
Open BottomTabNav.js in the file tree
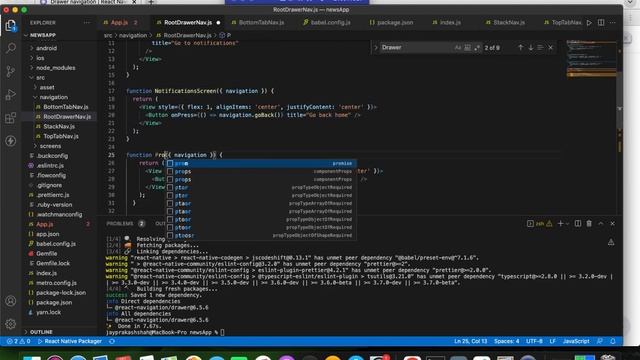click(x=66, y=107)
